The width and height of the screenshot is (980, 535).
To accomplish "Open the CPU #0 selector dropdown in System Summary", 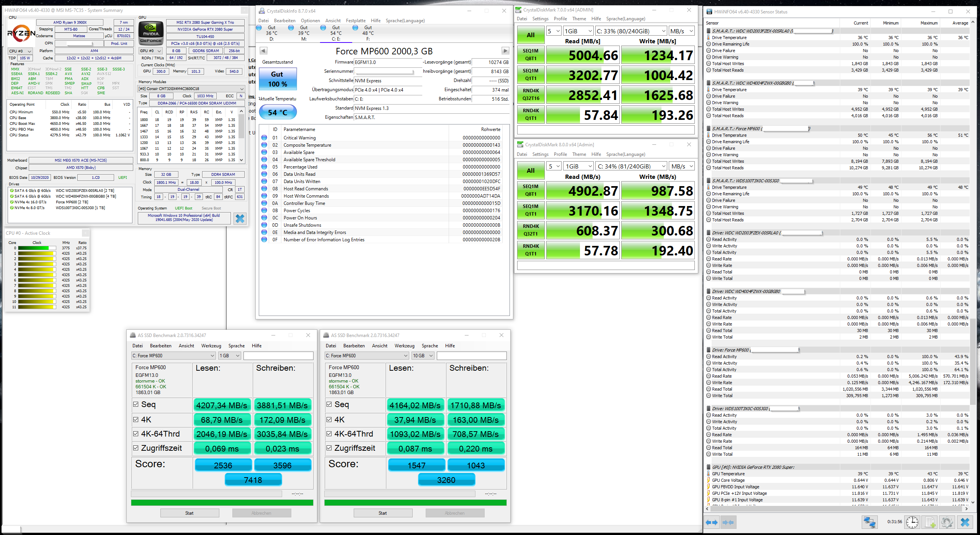I will tap(20, 51).
